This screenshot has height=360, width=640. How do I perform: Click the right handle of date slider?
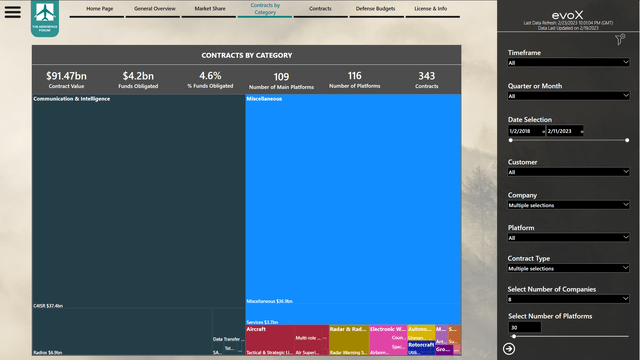click(x=627, y=140)
